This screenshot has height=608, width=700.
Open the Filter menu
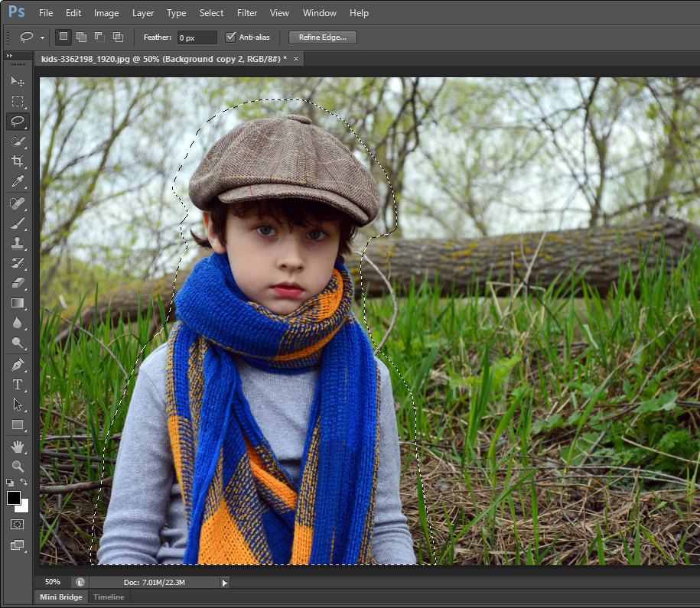[246, 13]
